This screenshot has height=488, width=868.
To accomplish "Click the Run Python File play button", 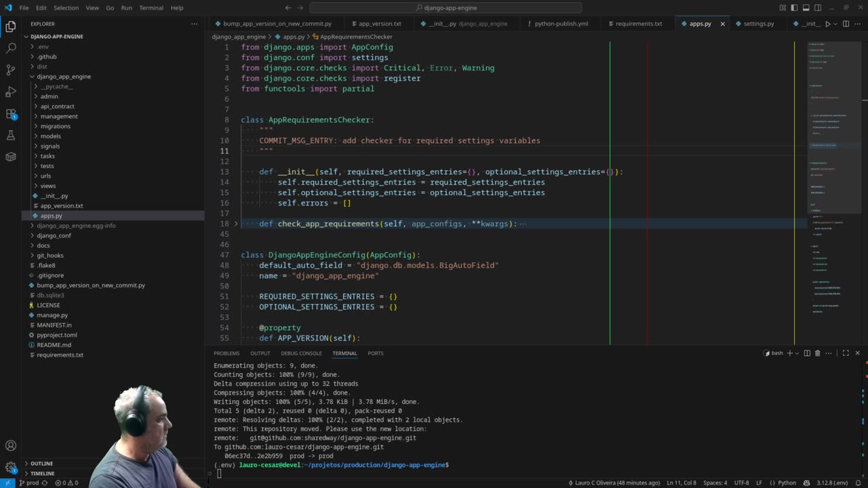I will (x=827, y=24).
